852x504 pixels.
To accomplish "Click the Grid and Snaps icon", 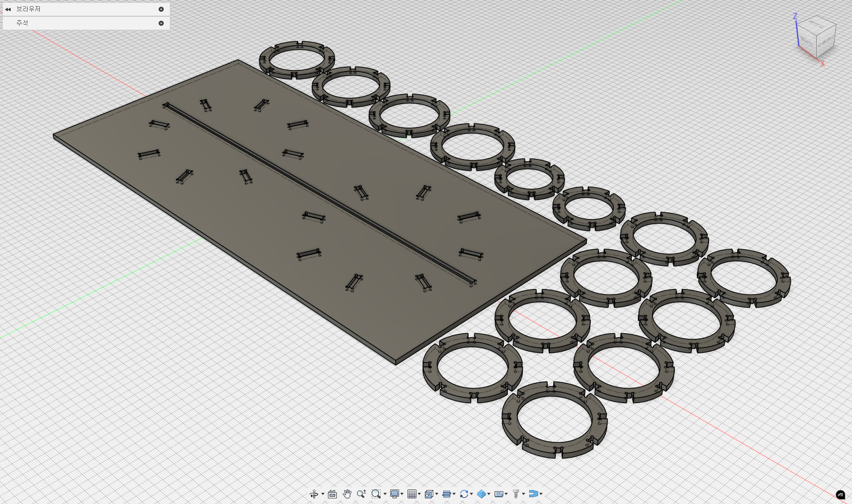I will [412, 494].
